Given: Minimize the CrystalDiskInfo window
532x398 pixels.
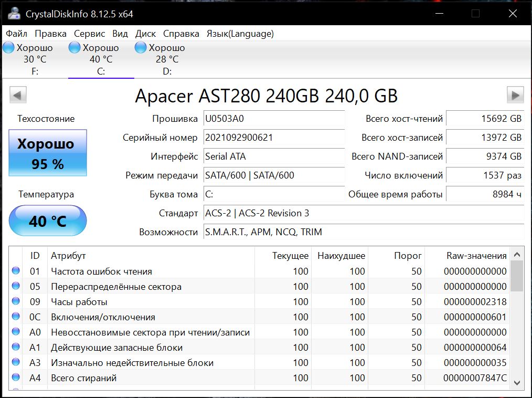Looking at the screenshot, I should coord(439,13).
